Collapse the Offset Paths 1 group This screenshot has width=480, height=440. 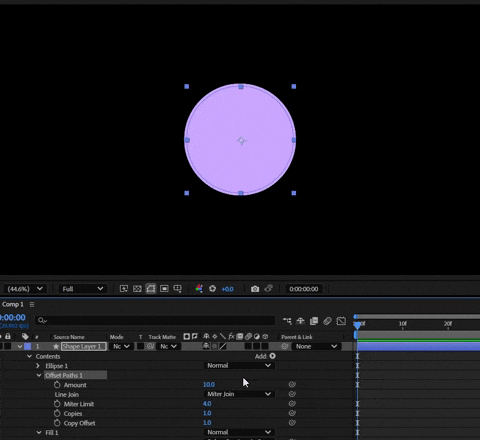39,375
